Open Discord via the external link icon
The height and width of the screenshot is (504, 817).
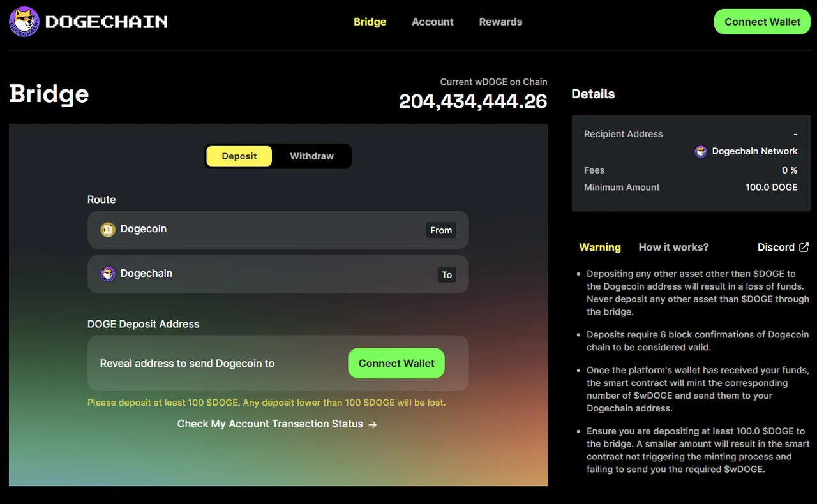coord(804,248)
